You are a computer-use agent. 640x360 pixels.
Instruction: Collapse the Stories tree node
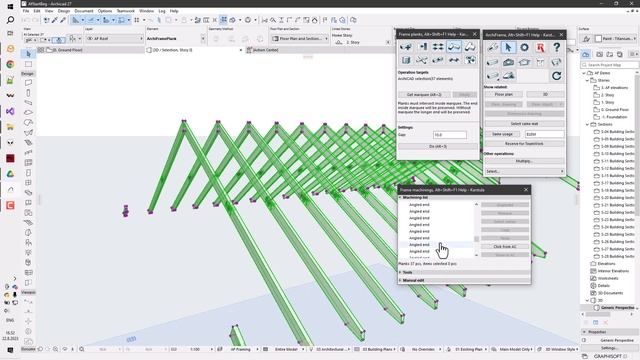[587, 80]
